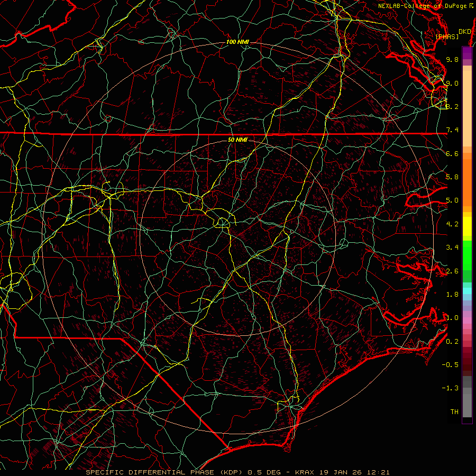
Task: Click the cyan segment of the color bar
Action: click(x=467, y=291)
